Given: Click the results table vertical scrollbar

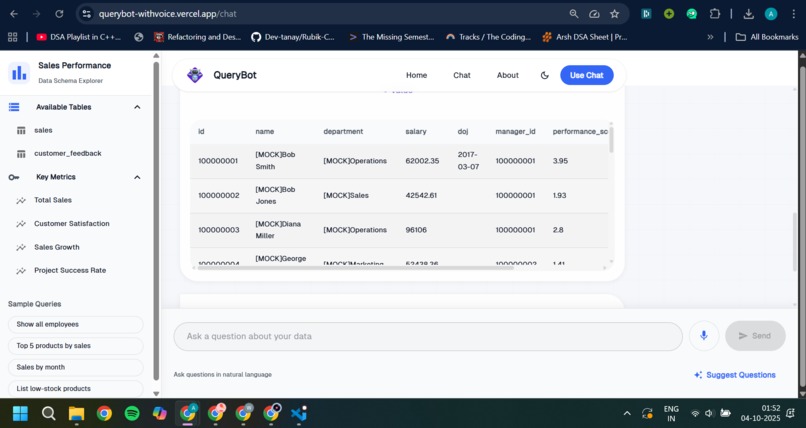Looking at the screenshot, I should [611, 139].
